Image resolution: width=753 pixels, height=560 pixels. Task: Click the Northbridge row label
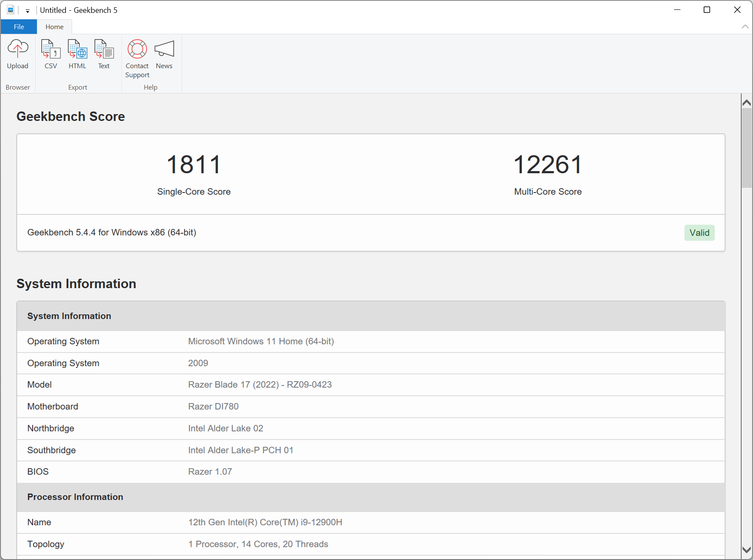click(x=51, y=428)
